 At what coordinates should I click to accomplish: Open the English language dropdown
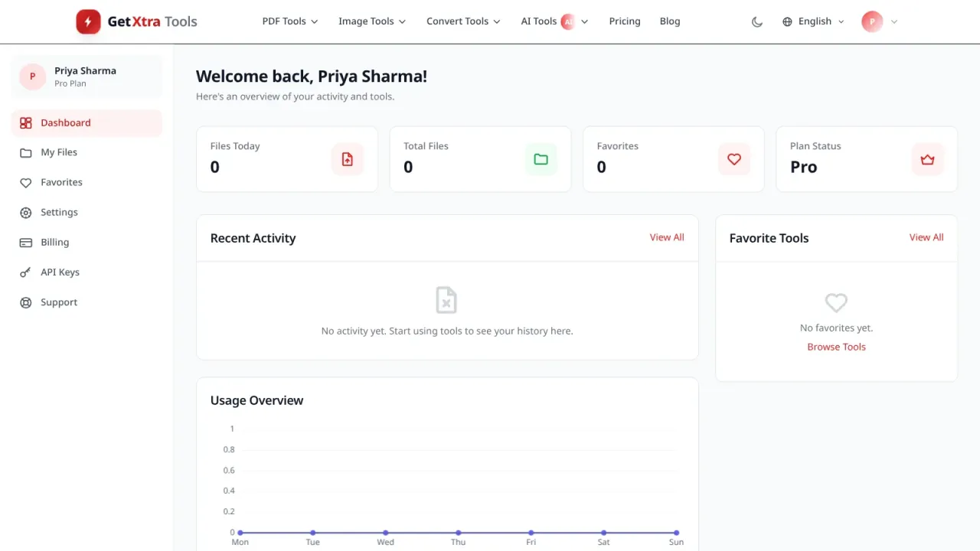(x=814, y=21)
